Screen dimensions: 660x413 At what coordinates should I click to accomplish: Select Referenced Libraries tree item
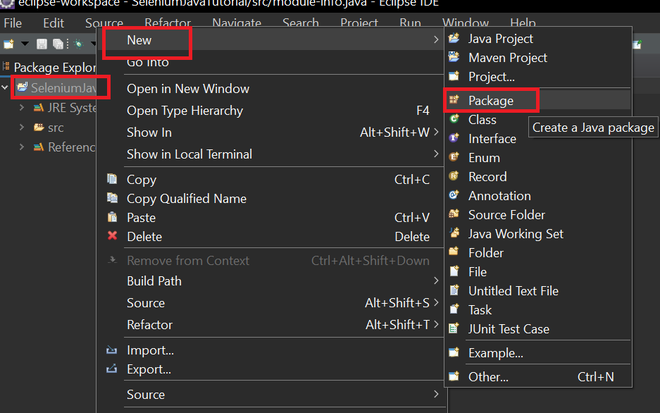click(x=72, y=147)
